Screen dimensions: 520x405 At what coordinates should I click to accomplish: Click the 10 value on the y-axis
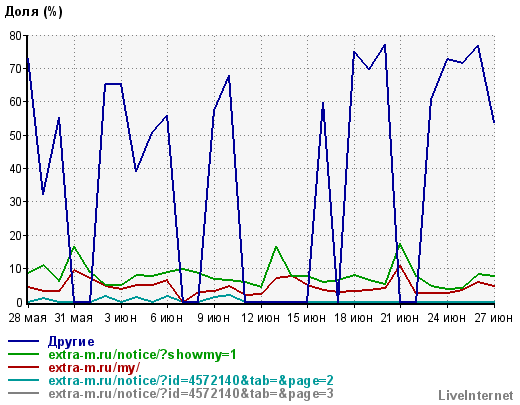pyautogui.click(x=15, y=269)
